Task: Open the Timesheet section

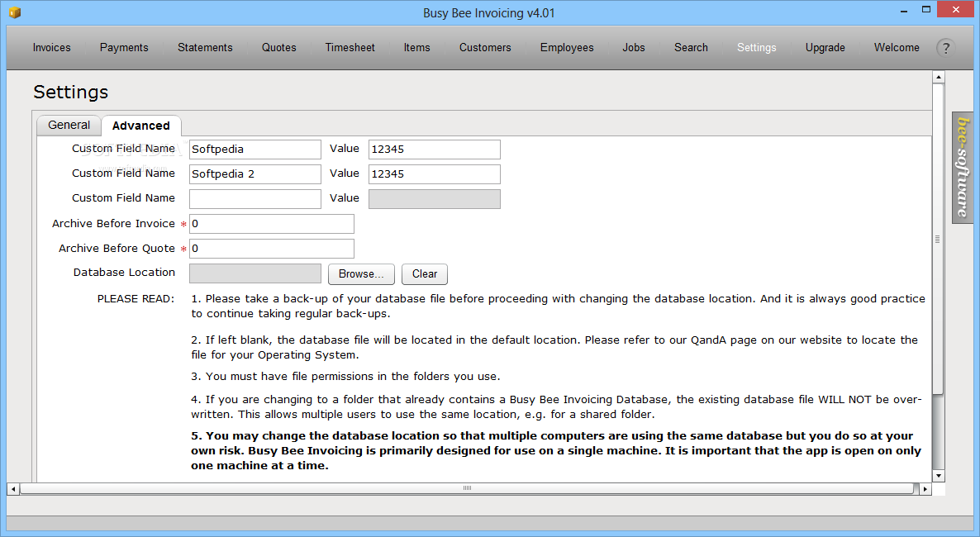Action: tap(350, 48)
